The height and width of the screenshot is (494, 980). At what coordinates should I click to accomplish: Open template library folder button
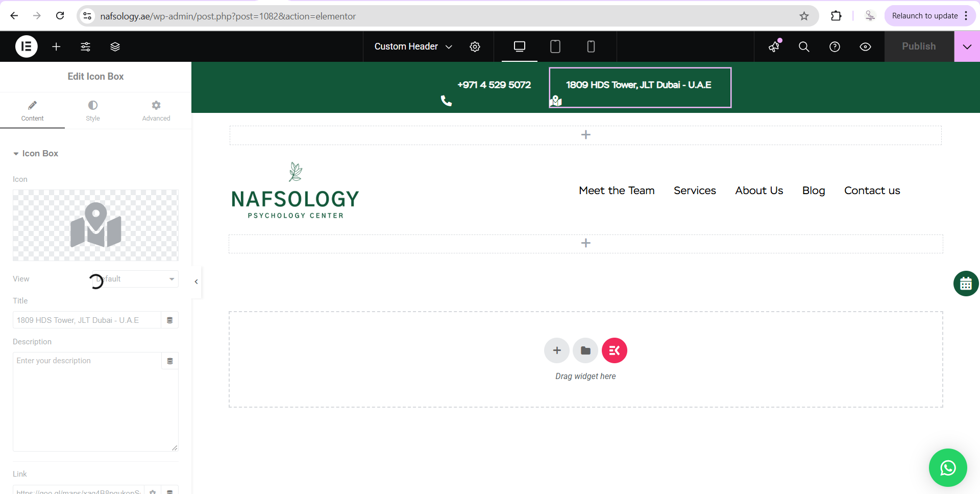pyautogui.click(x=585, y=350)
